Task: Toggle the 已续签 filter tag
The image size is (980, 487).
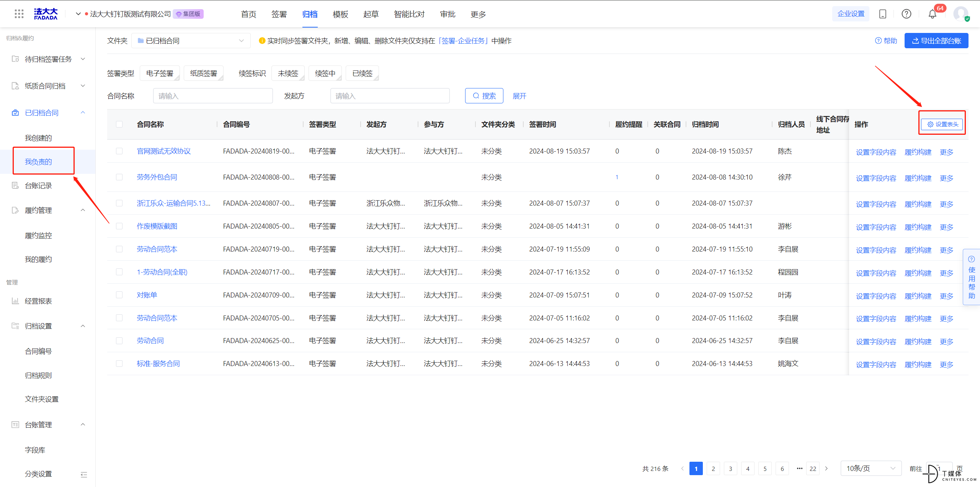Action: (362, 73)
